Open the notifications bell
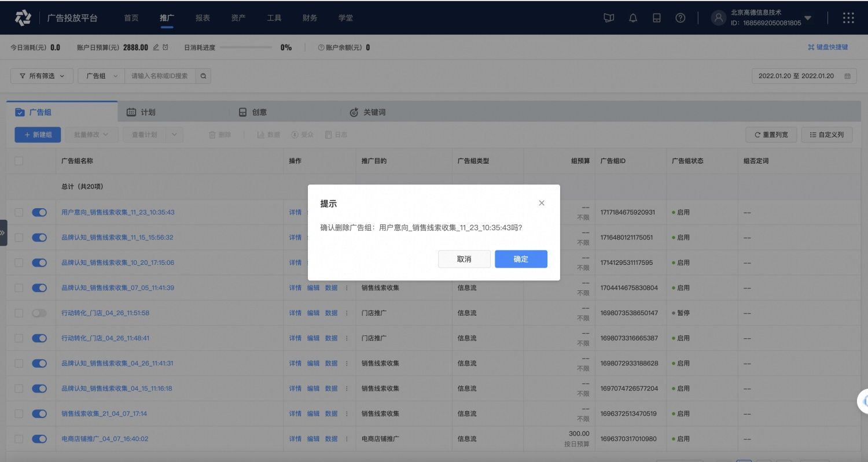Screen dimensions: 868x462 pyautogui.click(x=633, y=18)
